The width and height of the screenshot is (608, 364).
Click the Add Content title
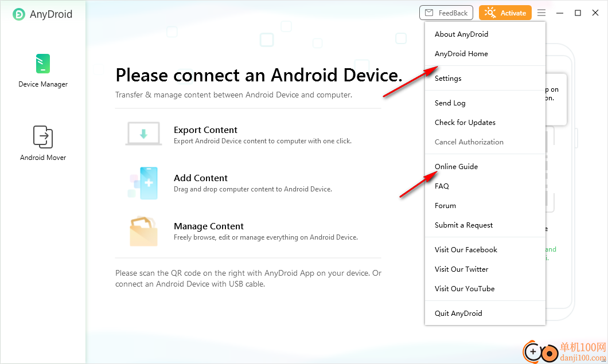click(x=201, y=178)
